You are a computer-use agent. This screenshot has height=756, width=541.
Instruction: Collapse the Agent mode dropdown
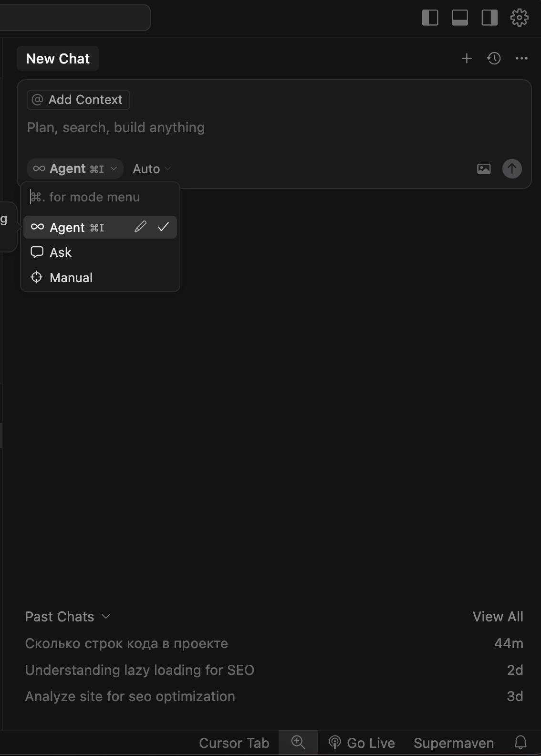(x=75, y=169)
